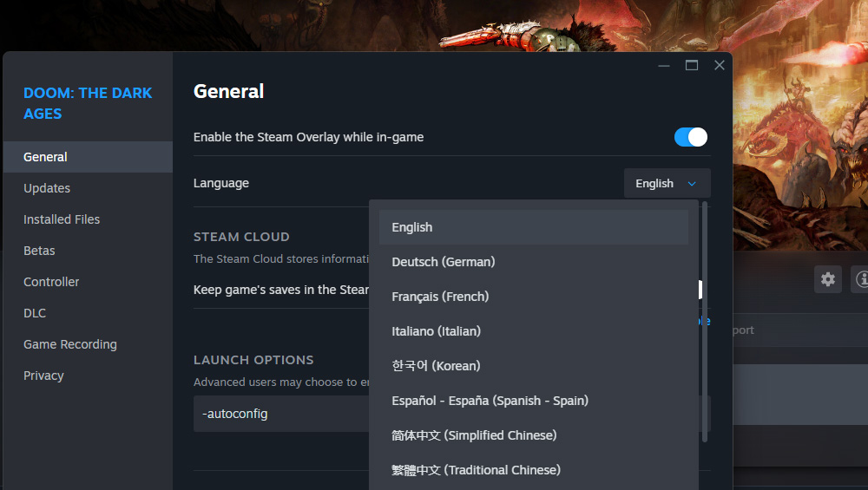
Task: Click the DOOM: THE DARK AGES title
Action: pos(88,103)
